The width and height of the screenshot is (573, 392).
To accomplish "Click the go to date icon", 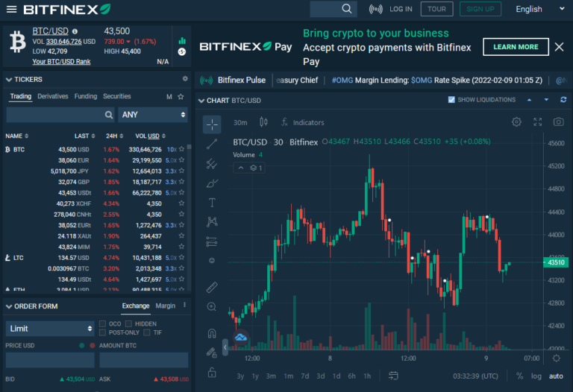I will tap(393, 376).
